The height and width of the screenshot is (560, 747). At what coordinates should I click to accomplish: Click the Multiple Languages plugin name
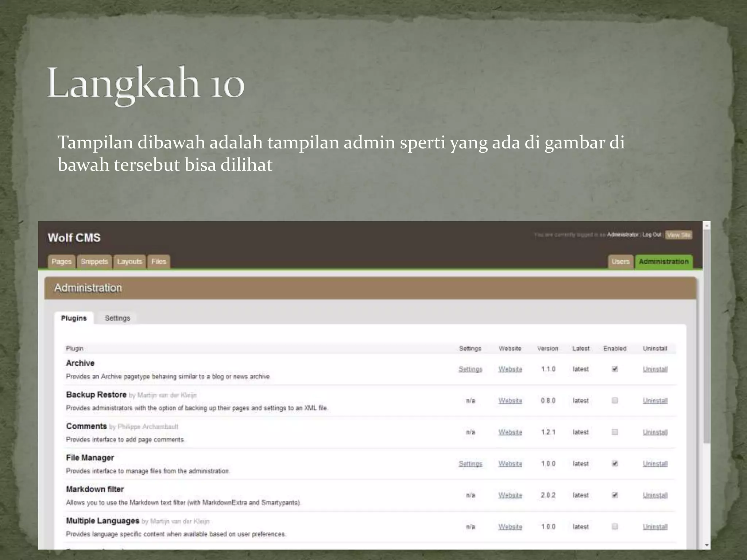102,521
